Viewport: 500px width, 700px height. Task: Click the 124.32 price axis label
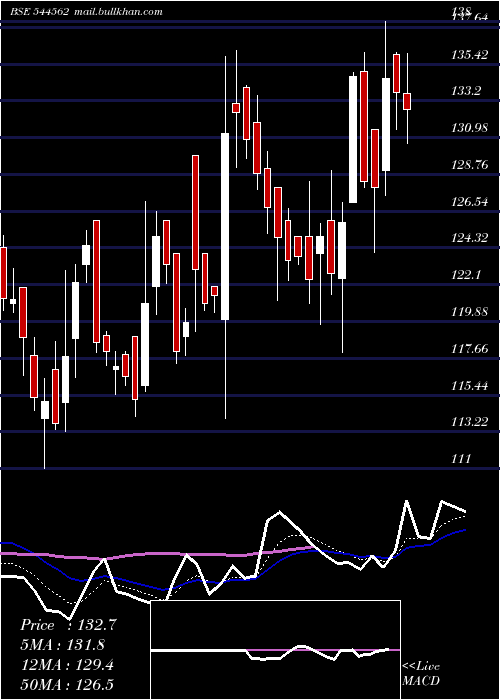tap(469, 238)
